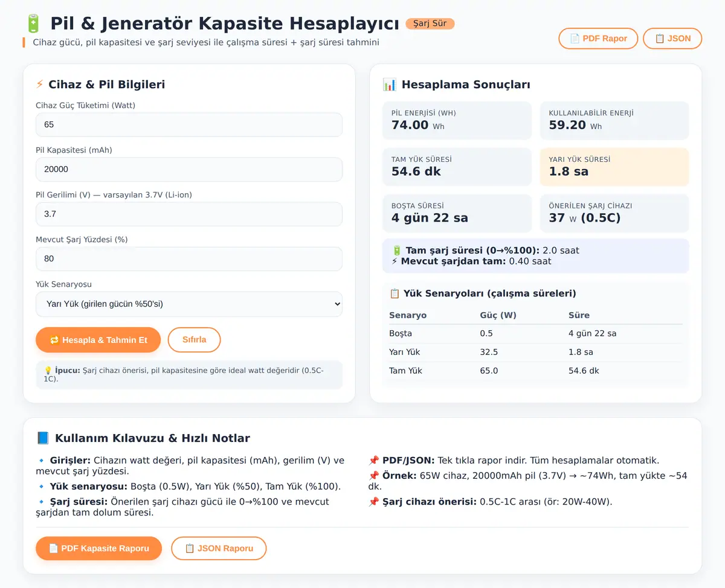Click the blue diamond beside Girişler
The image size is (725, 588).
[x=41, y=460]
